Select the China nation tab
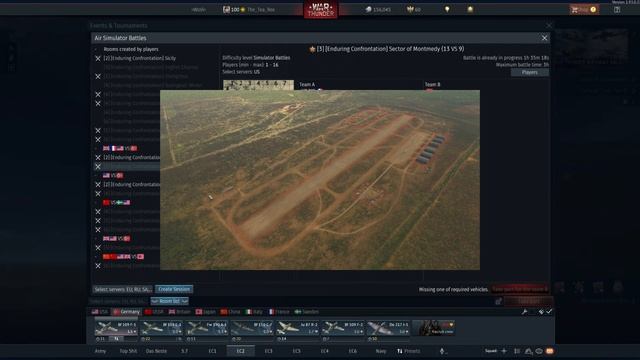This screenshot has height=360, width=640. point(231,312)
